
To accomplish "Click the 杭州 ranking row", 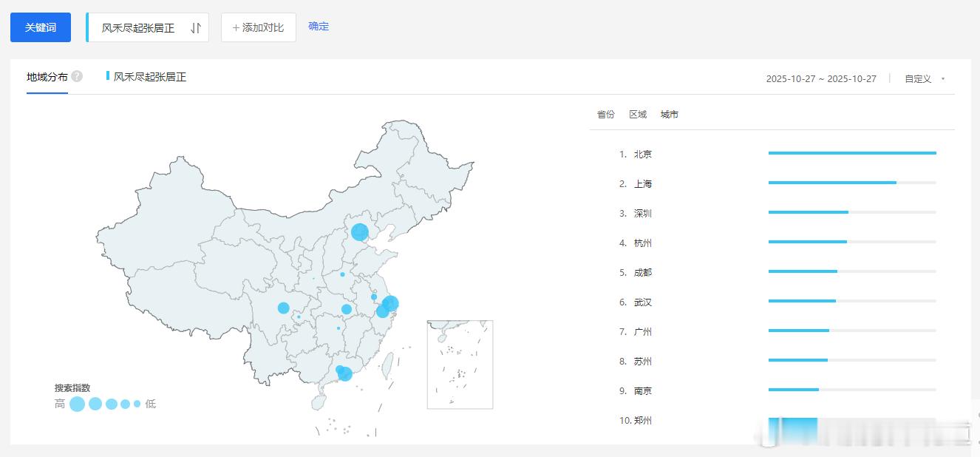I will point(777,243).
